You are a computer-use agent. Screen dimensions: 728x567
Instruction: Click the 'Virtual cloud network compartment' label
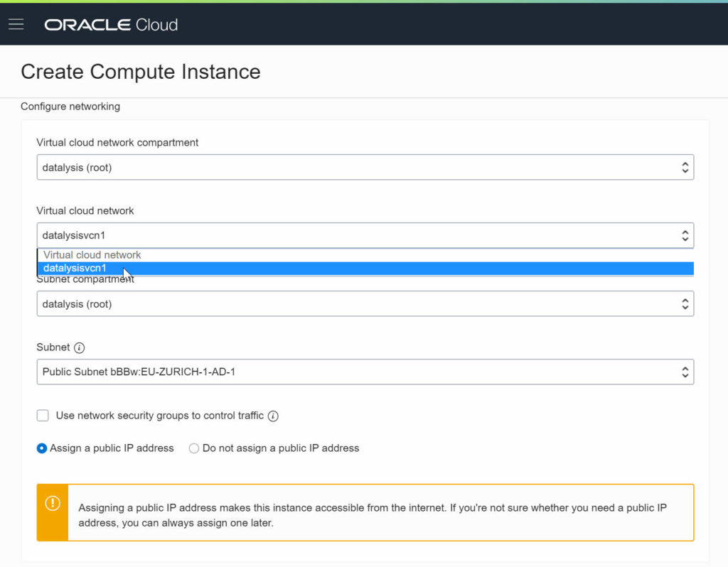coord(117,142)
